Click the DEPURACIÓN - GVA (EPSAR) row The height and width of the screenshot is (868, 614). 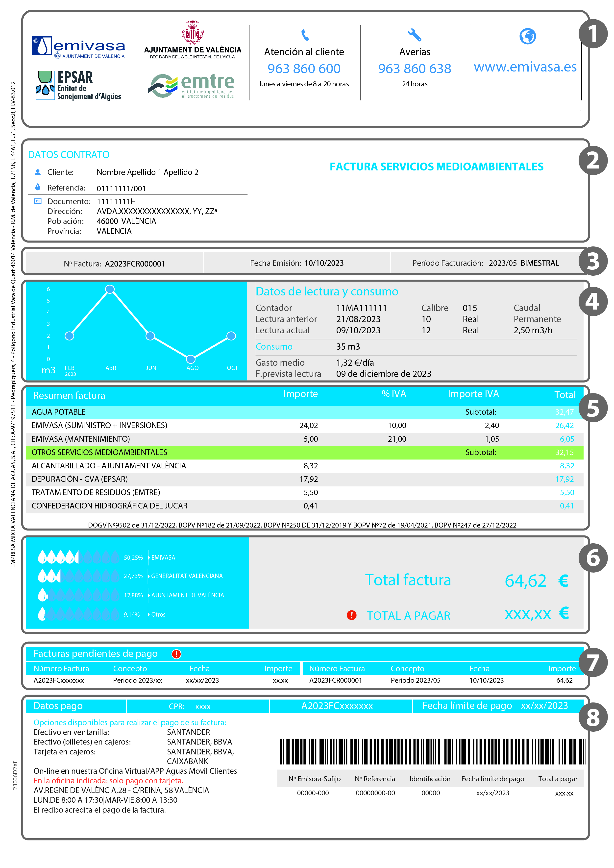304,479
